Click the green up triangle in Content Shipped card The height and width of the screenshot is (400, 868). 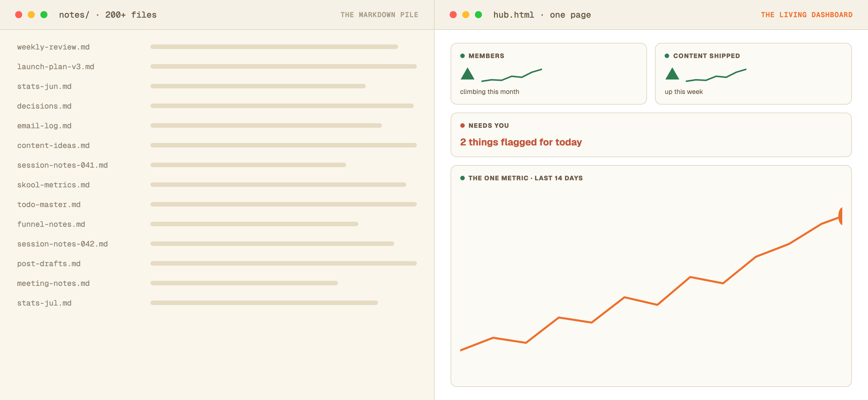click(x=672, y=73)
